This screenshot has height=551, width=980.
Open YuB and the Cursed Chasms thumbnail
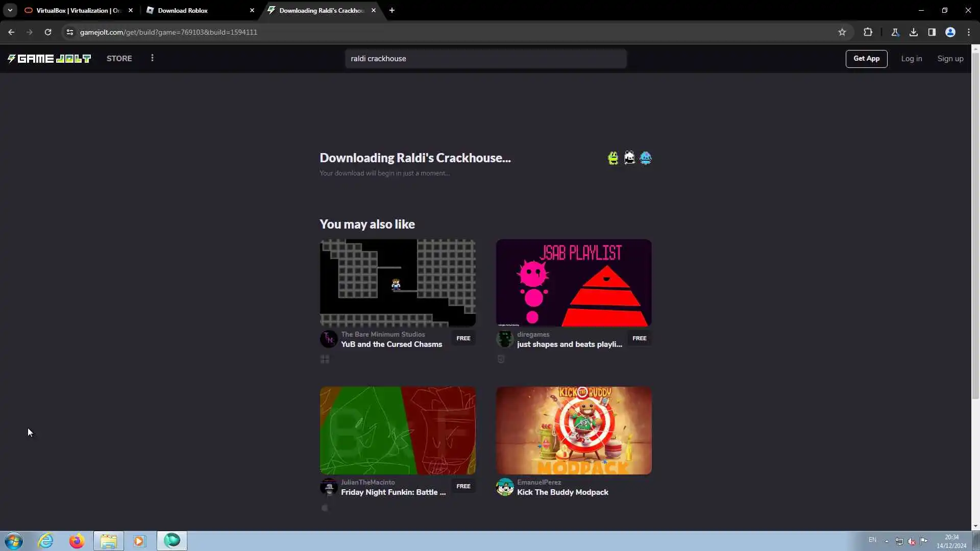[x=398, y=283]
